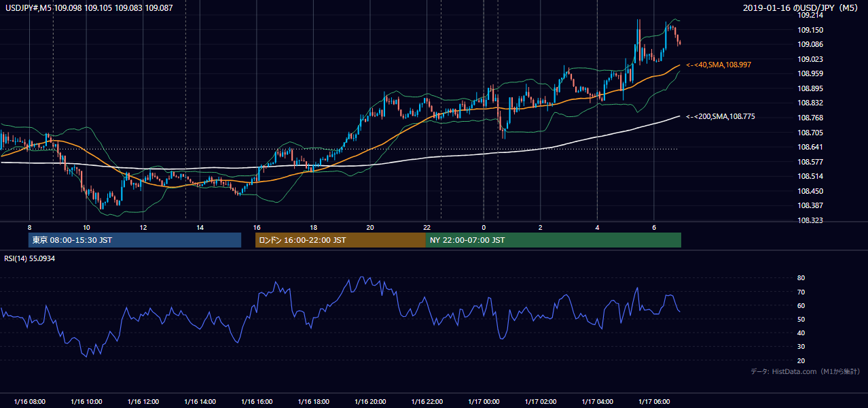Click the 1/16 18:00 time axis label
The height and width of the screenshot is (408, 868).
pos(313,401)
